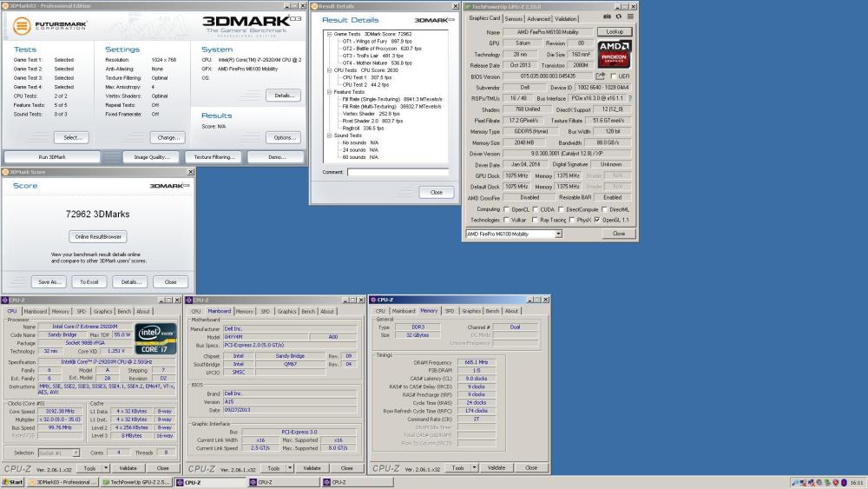Click the '72962 3DMarks' score text
This screenshot has height=489, width=868.
[x=97, y=215]
